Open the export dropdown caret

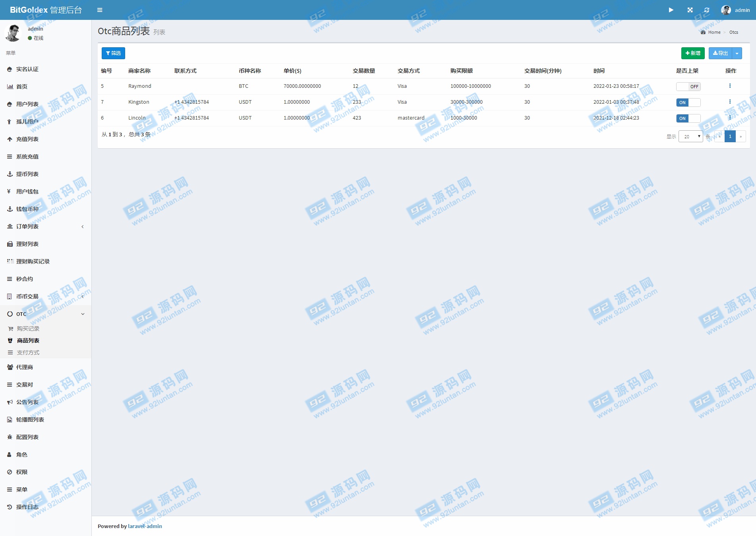[x=737, y=53]
